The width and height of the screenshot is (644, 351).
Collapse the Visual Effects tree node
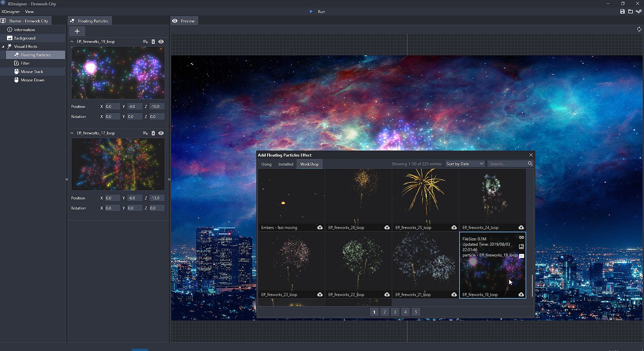(x=3, y=47)
